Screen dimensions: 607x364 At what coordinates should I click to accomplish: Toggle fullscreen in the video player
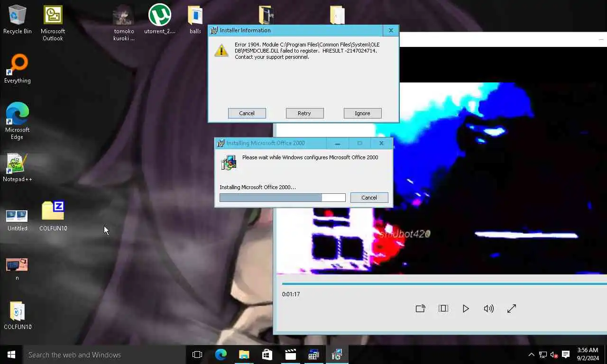(511, 309)
